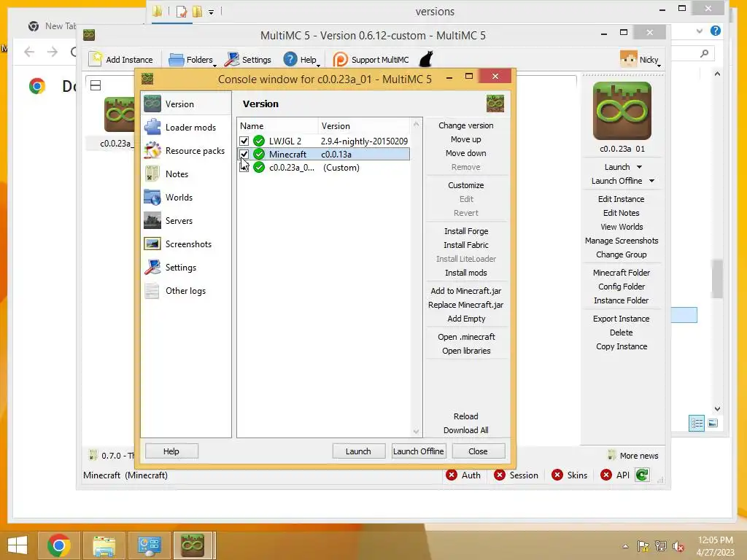Screen dimensions: 747x560
Task: Click Download All
Action: (466, 430)
